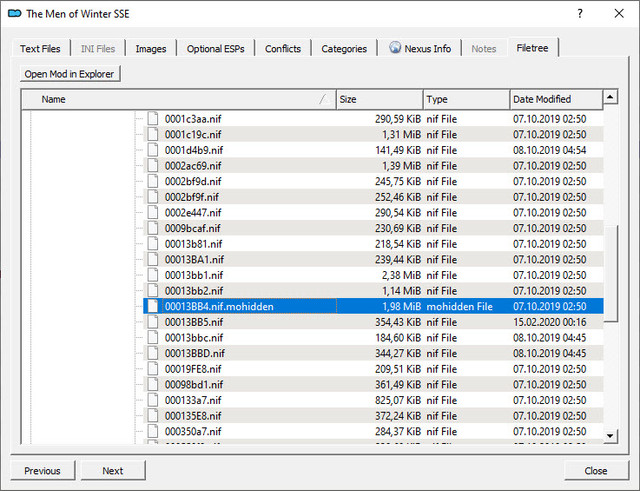
Task: Click the Open Mod in Explorer button
Action: (x=70, y=74)
